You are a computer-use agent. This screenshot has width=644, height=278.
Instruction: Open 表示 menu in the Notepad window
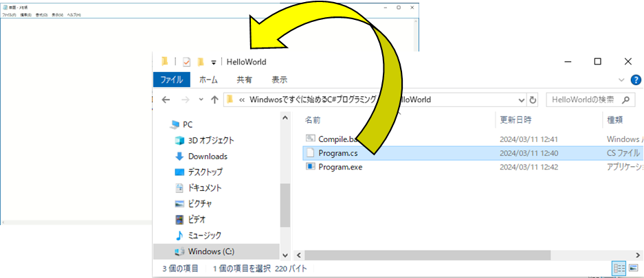coord(58,15)
